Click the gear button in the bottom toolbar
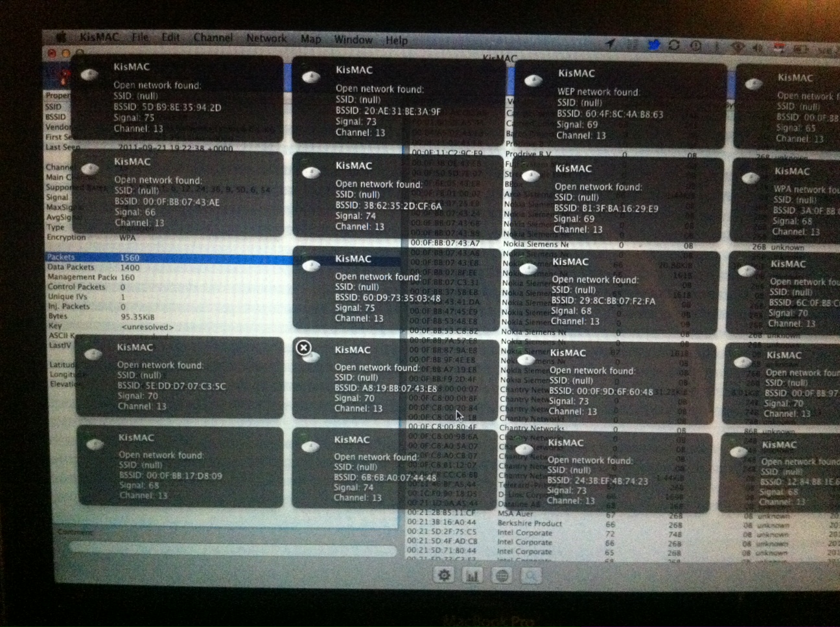 pyautogui.click(x=444, y=575)
